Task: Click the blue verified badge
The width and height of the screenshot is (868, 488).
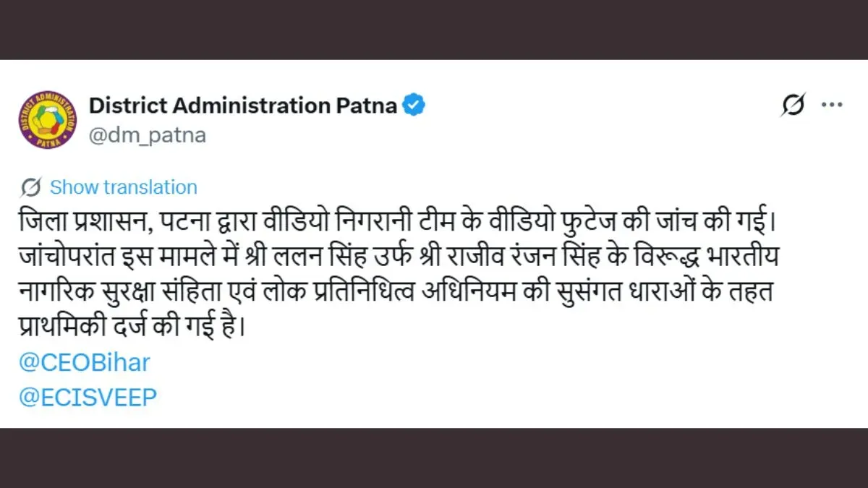Action: click(x=413, y=106)
